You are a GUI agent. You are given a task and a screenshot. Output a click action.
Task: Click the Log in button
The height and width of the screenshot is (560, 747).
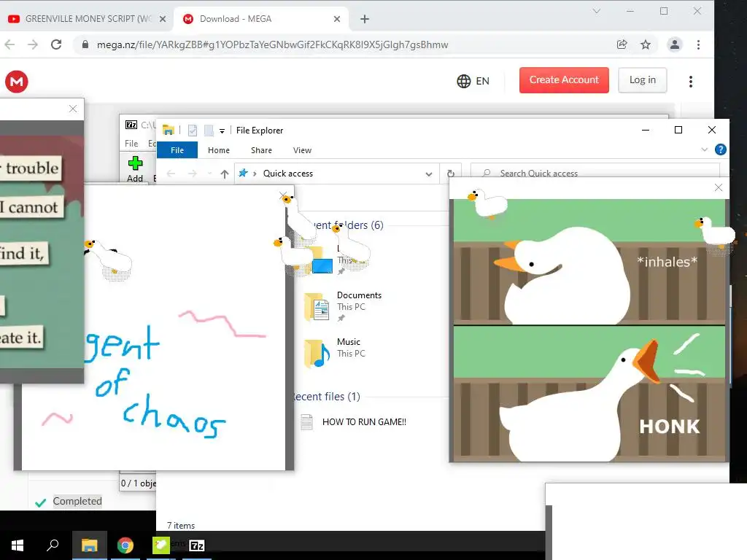[x=642, y=80]
